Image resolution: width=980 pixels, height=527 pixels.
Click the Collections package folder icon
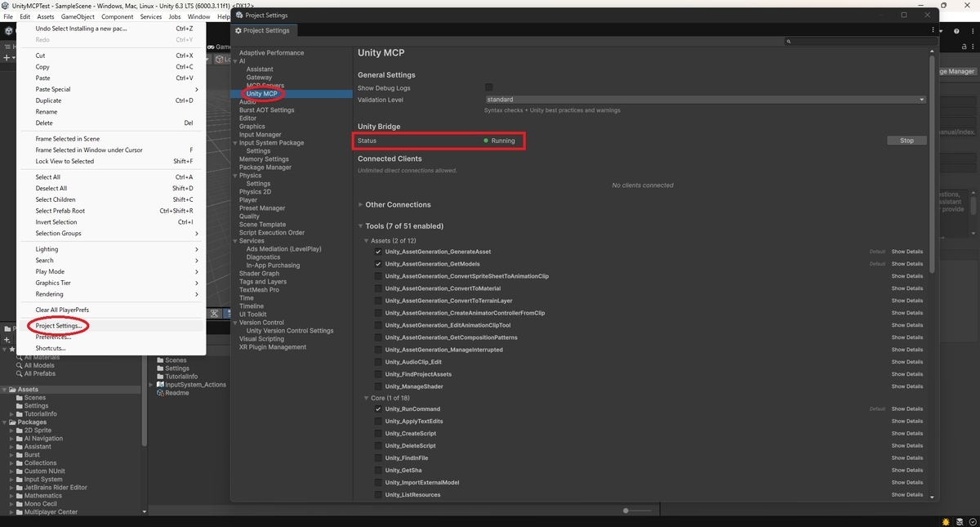tap(19, 463)
